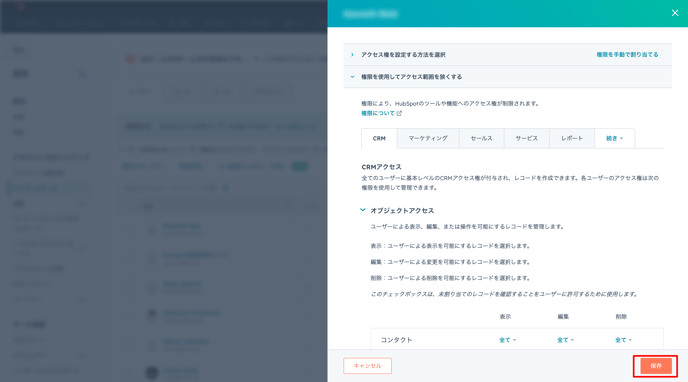Click the search icon in settings sidebar
688x382 pixels.
[82, 74]
